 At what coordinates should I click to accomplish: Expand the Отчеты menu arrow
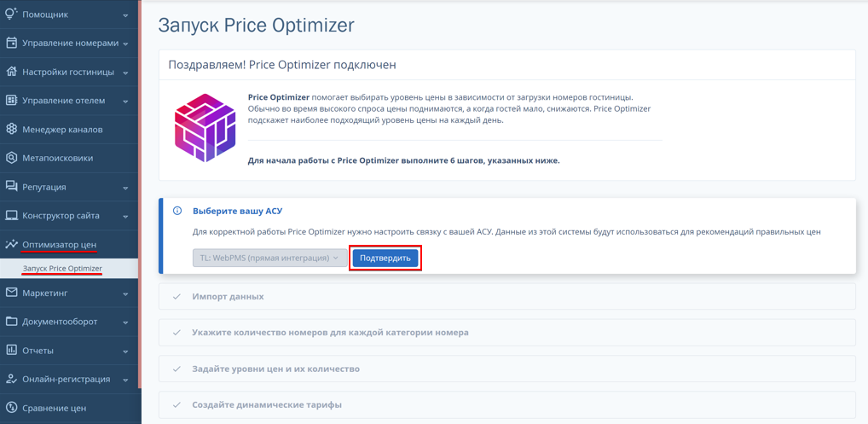coord(125,351)
